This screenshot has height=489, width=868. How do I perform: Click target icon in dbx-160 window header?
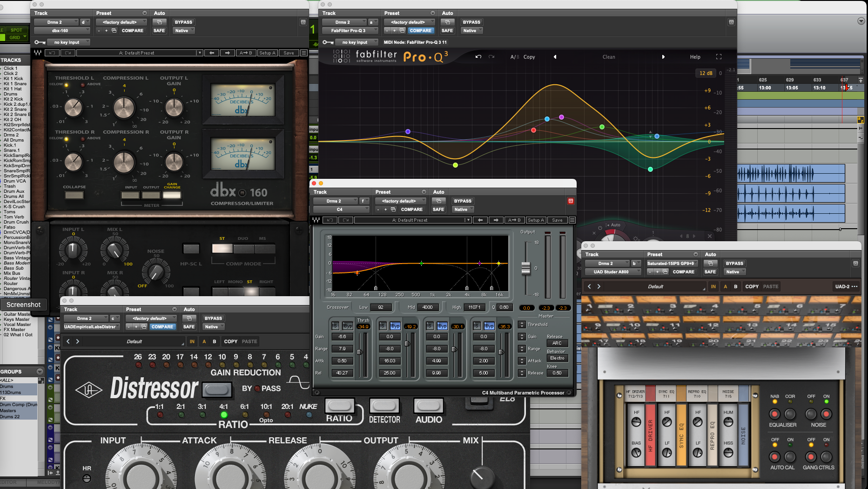coord(303,22)
